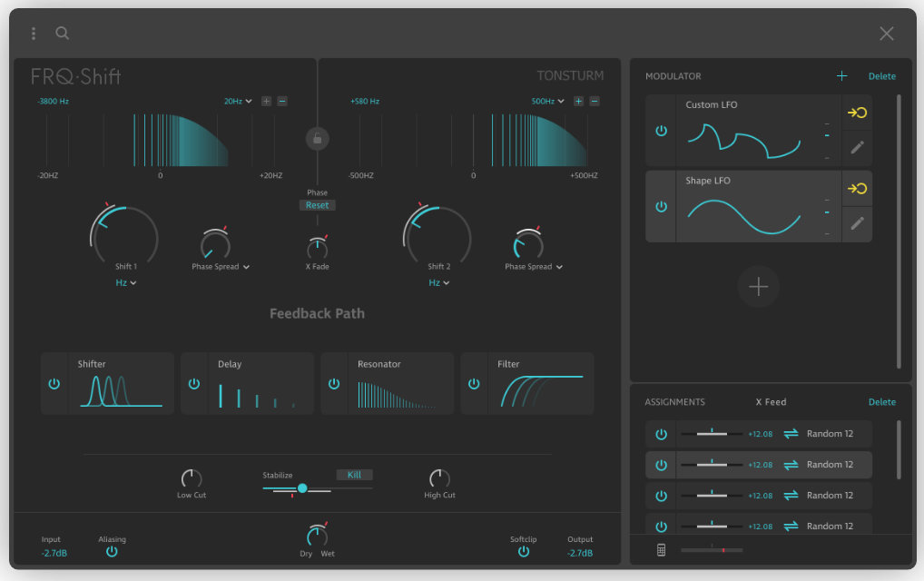This screenshot has width=924, height=581.
Task: Click the yellow assign icon on Shape LFO
Action: pos(857,188)
